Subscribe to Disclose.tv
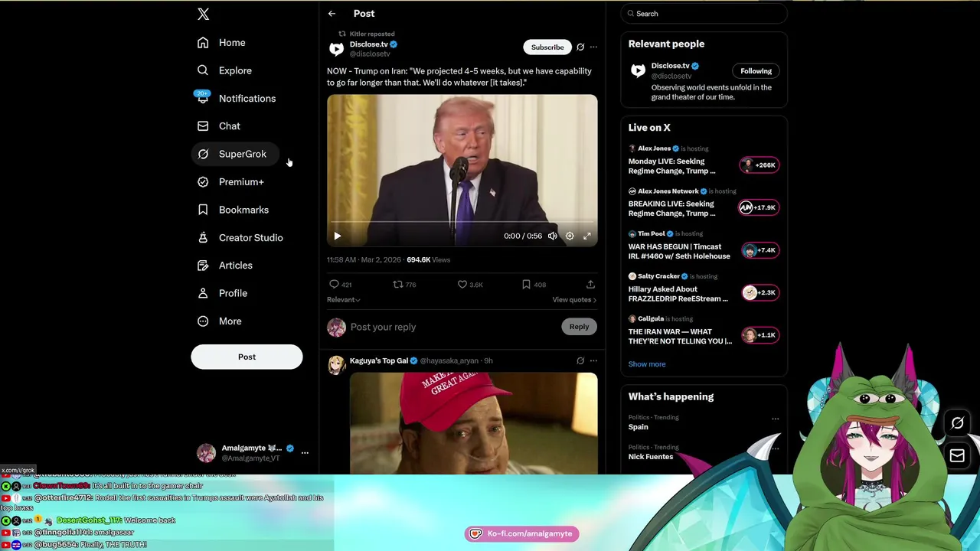Viewport: 980px width, 551px height. coord(547,47)
